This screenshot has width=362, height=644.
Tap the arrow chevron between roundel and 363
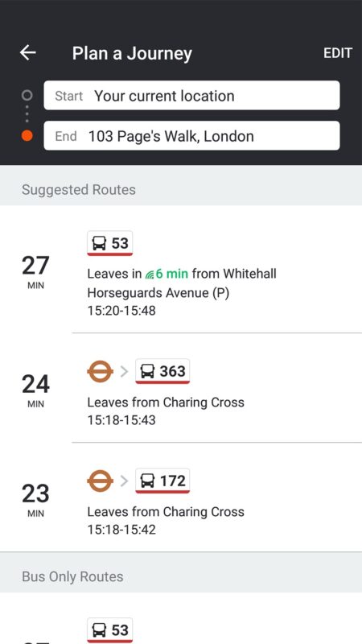[124, 371]
